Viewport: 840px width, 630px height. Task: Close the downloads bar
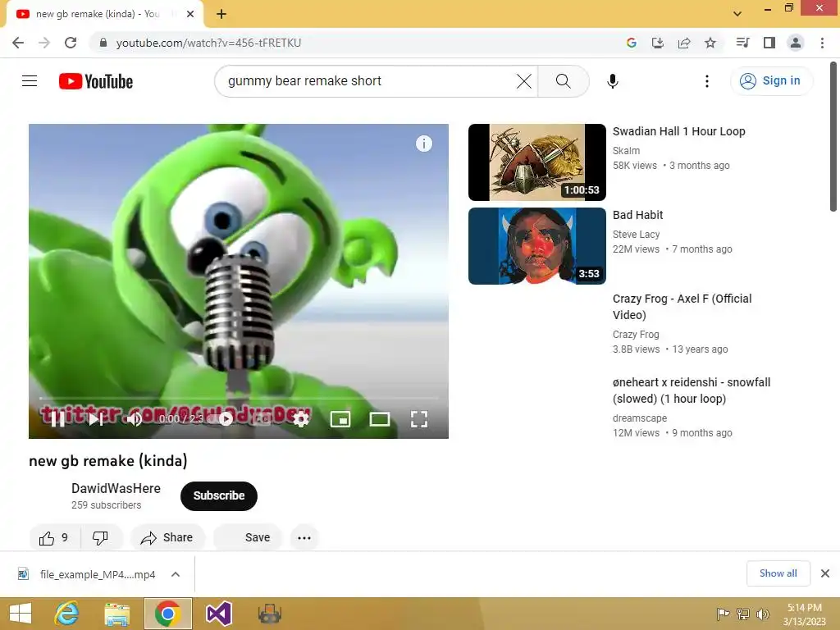click(825, 573)
